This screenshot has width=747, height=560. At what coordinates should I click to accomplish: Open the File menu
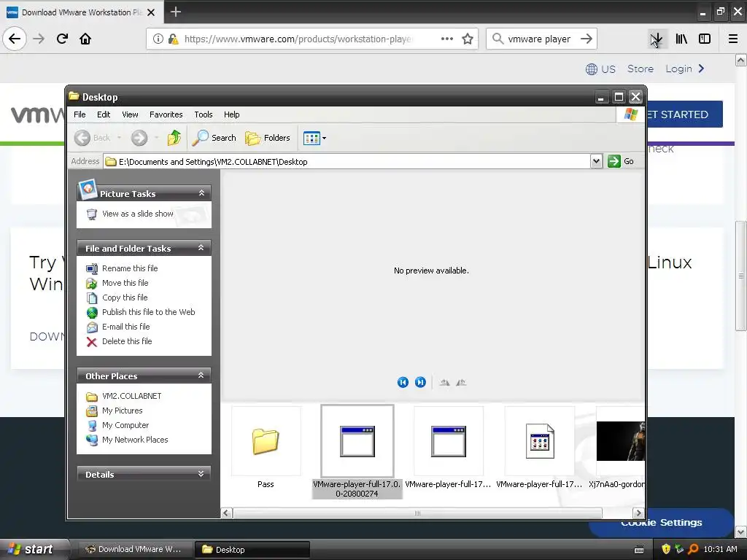[x=80, y=114]
